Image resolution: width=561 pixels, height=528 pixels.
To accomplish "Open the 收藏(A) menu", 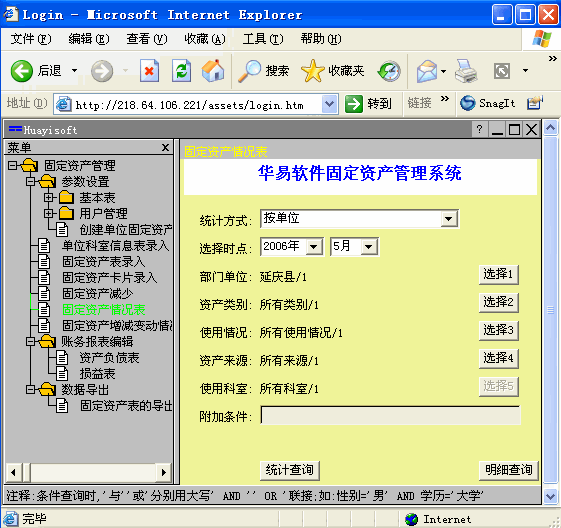I will 205,39.
